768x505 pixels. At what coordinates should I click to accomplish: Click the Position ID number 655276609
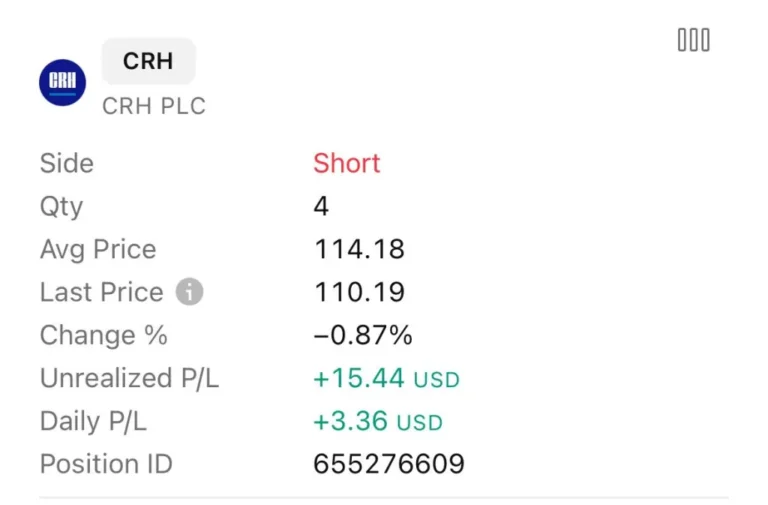click(x=389, y=464)
